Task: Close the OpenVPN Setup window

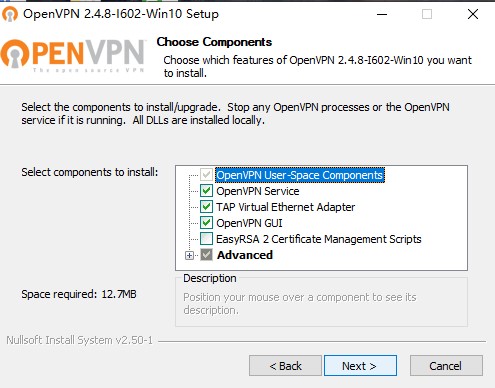Action: (x=473, y=14)
